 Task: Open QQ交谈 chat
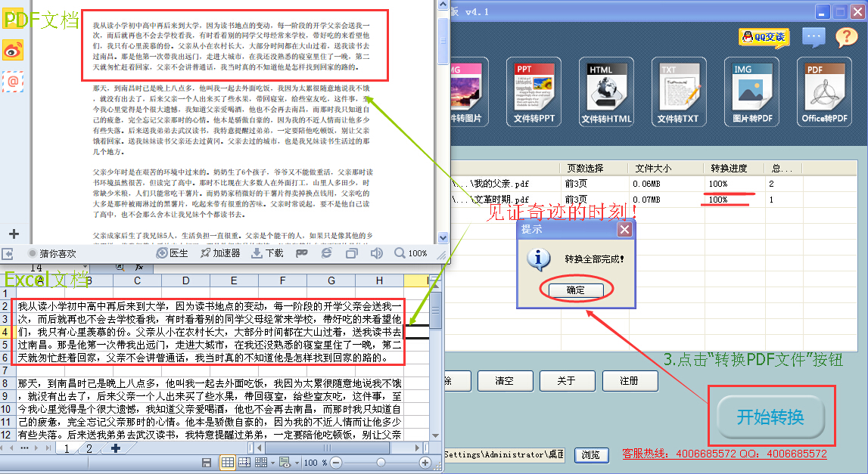[x=764, y=37]
